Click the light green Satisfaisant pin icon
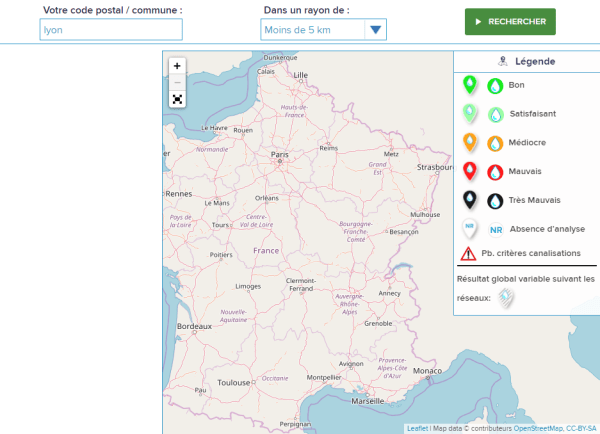Viewport: 600px width, 434px height. pyautogui.click(x=470, y=114)
